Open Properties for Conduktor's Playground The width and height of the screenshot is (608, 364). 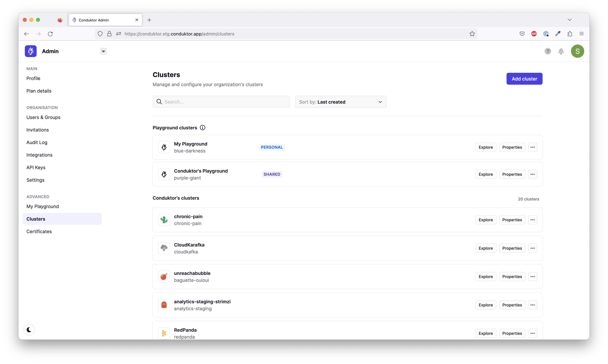[512, 174]
